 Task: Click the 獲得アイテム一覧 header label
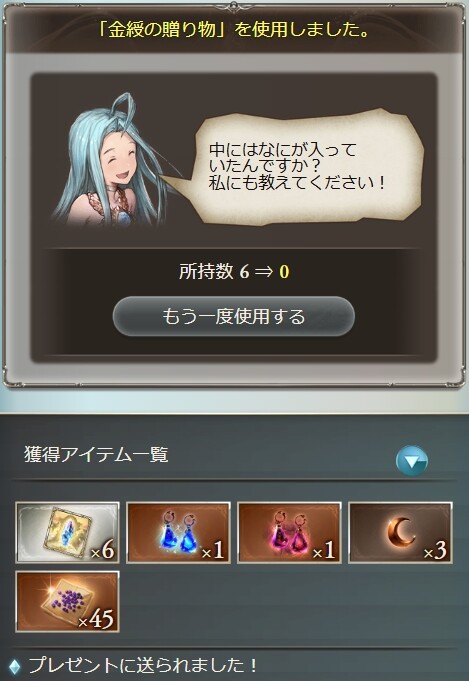tap(96, 455)
